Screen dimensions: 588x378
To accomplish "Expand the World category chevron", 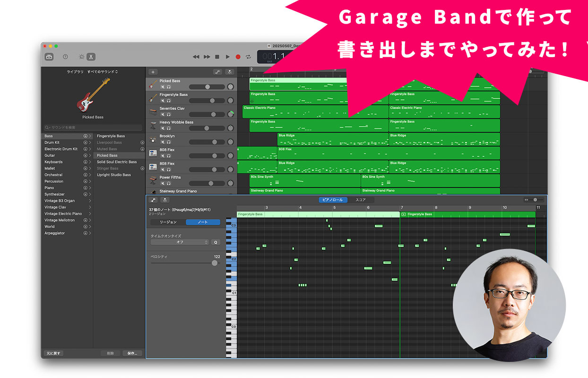I will (90, 227).
